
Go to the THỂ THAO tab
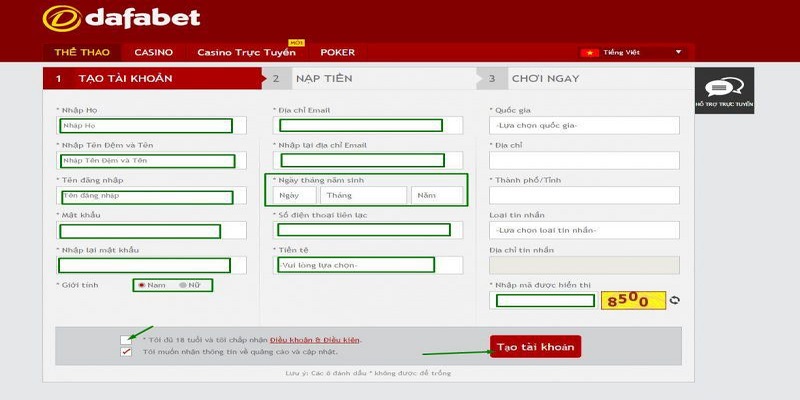(x=82, y=53)
